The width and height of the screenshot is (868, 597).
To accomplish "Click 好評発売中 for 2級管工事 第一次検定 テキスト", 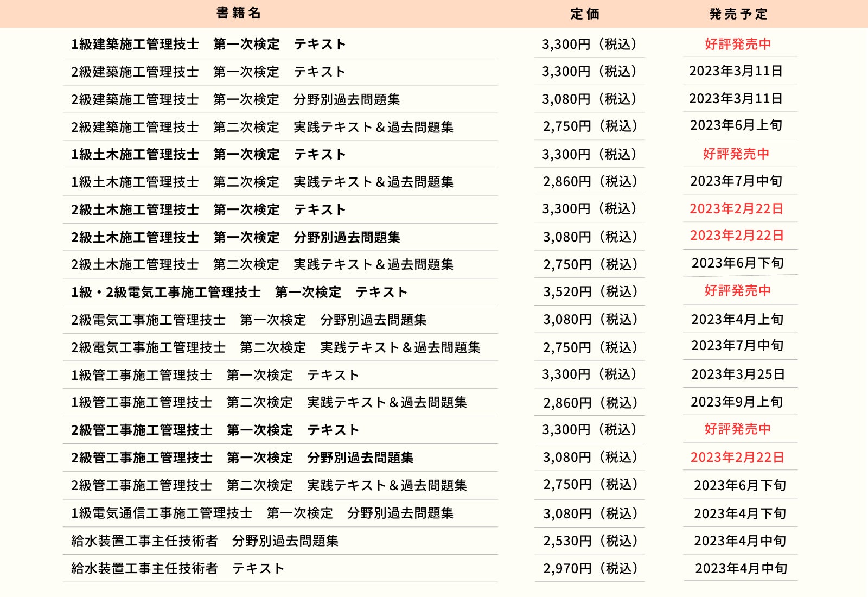I will [738, 429].
